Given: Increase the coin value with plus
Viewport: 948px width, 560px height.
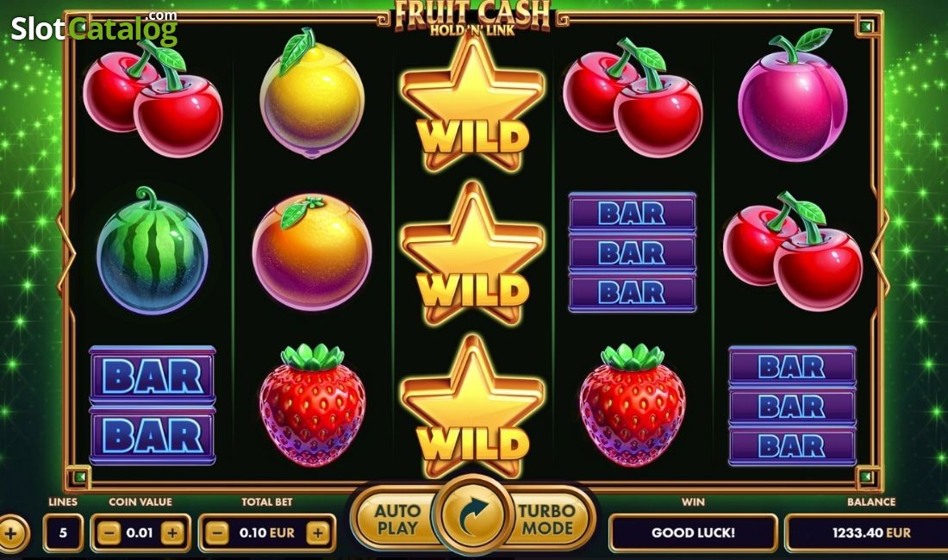Looking at the screenshot, I should click(172, 532).
